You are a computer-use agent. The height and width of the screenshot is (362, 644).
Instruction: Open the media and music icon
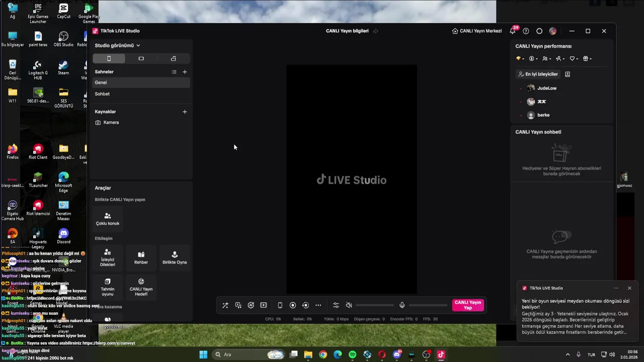tap(238, 305)
